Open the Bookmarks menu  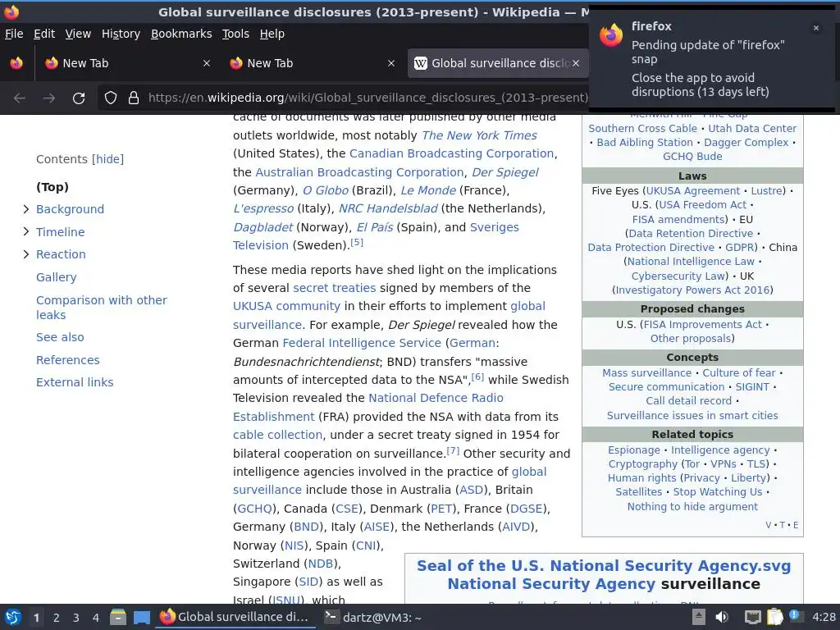(x=181, y=34)
